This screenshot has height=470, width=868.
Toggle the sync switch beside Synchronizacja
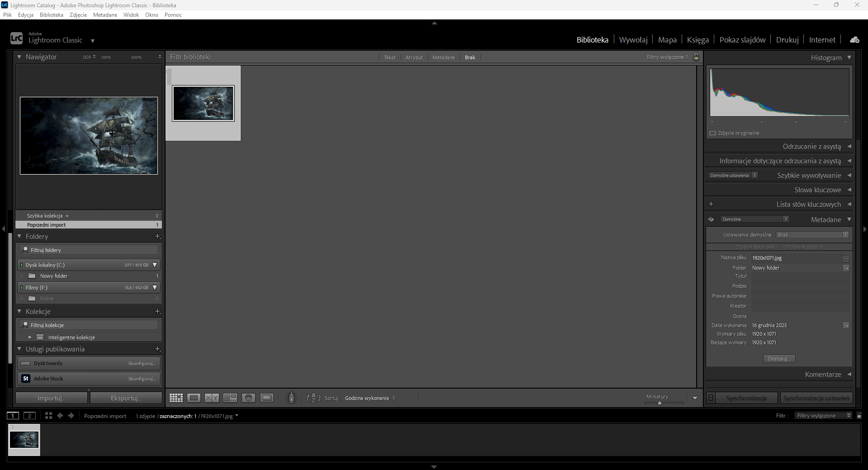click(711, 398)
